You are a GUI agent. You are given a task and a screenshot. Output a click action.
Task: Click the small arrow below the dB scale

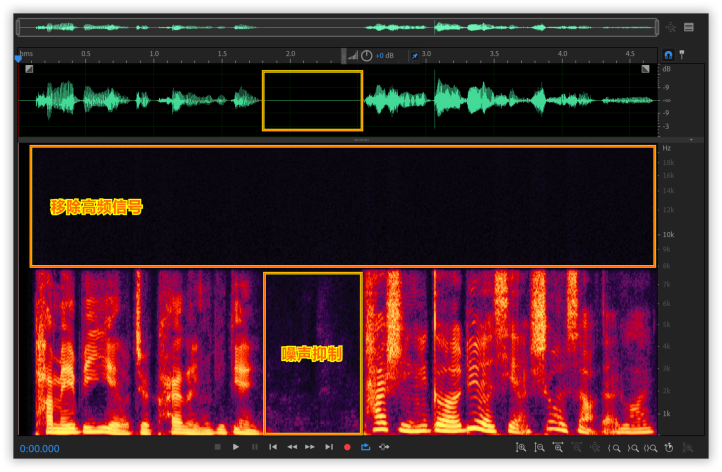[x=691, y=140]
